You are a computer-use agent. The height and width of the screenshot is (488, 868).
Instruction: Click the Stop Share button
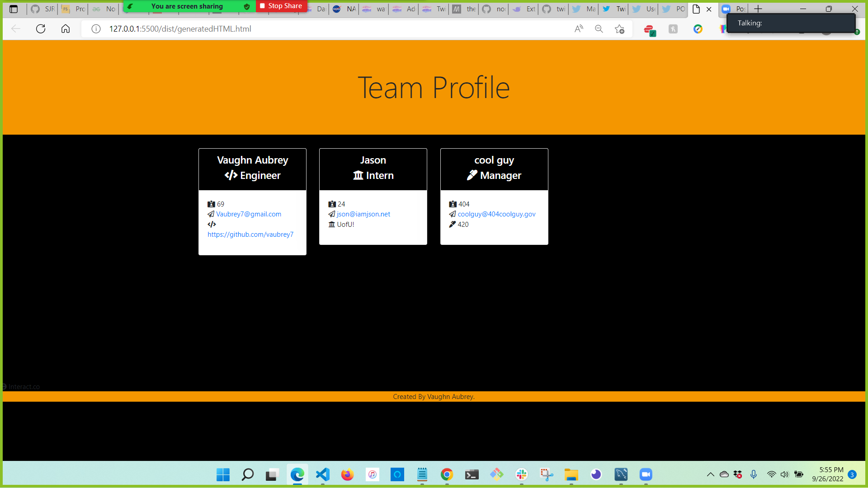(281, 6)
